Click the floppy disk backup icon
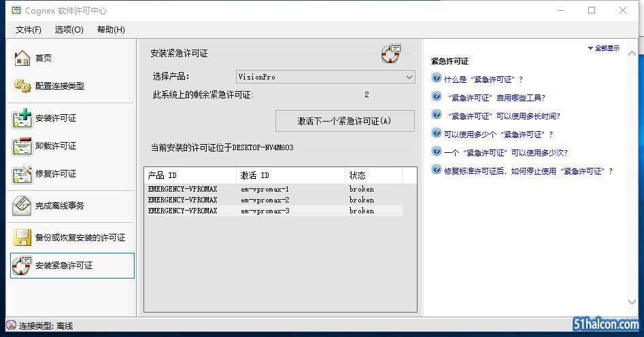 (x=22, y=238)
